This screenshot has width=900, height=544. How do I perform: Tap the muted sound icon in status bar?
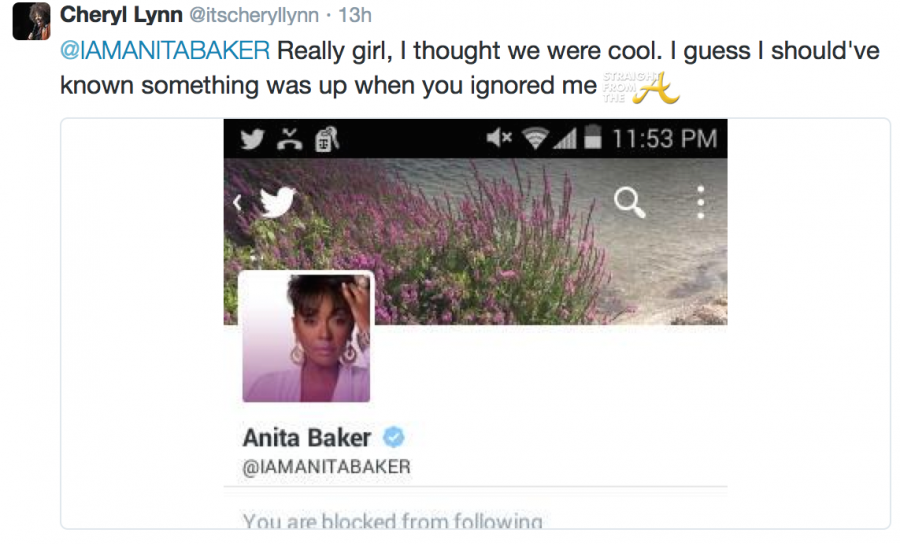pyautogui.click(x=497, y=139)
